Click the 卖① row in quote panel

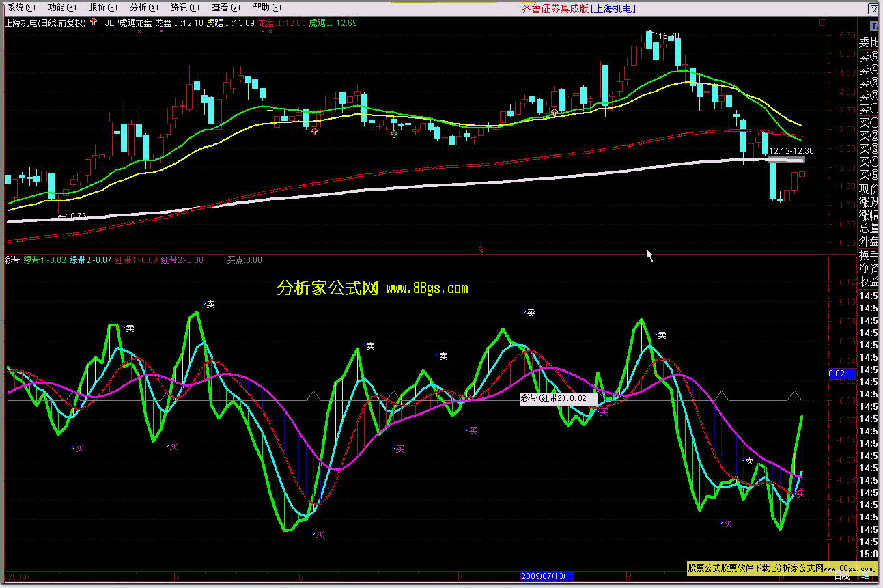click(x=870, y=109)
